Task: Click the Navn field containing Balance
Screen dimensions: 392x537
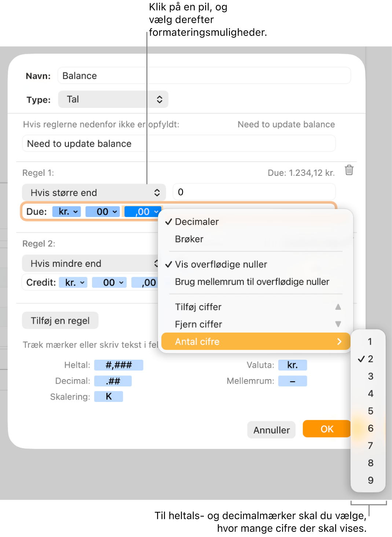Action: click(x=204, y=76)
